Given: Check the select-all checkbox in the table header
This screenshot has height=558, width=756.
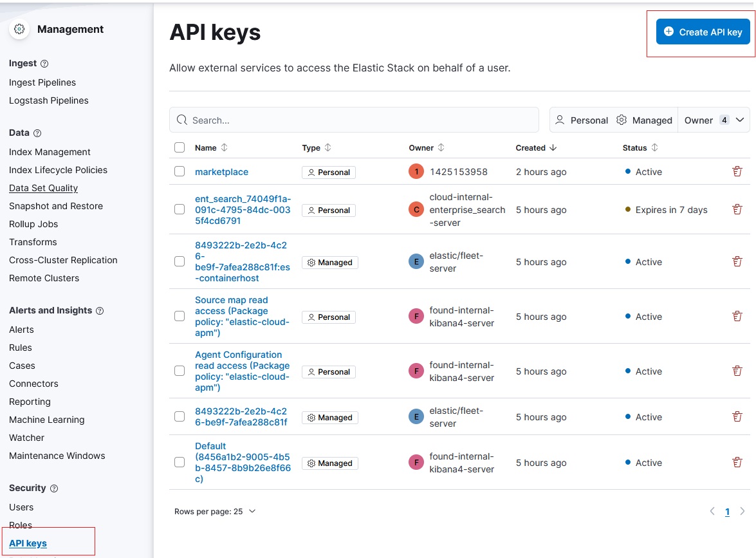Looking at the screenshot, I should [180, 147].
